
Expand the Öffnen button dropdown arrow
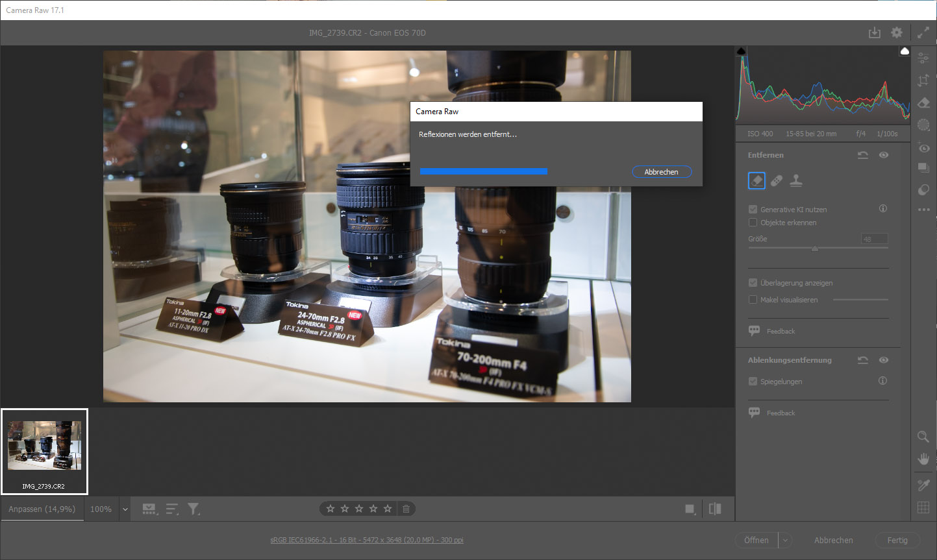pyautogui.click(x=785, y=540)
